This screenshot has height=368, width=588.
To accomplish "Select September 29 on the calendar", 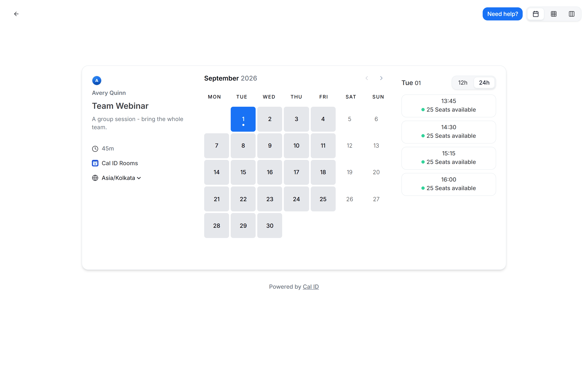I will click(x=243, y=225).
